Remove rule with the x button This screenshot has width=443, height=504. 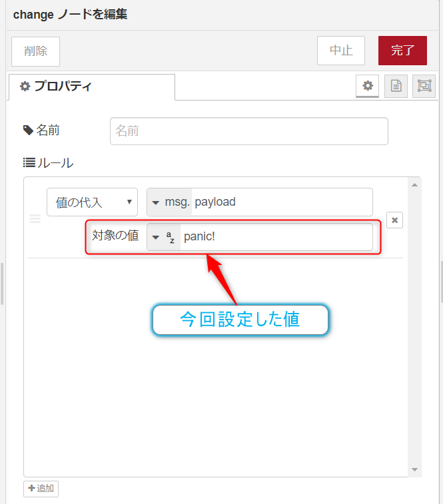click(x=395, y=220)
